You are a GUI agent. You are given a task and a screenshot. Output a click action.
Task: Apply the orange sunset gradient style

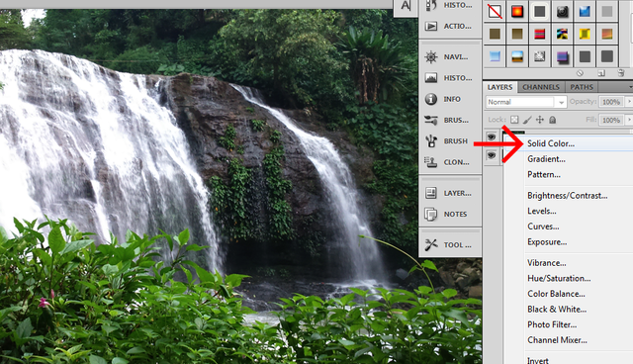(x=606, y=34)
